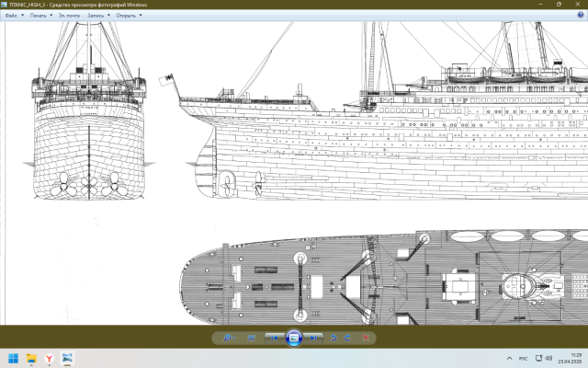Go to the next photo

click(313, 338)
